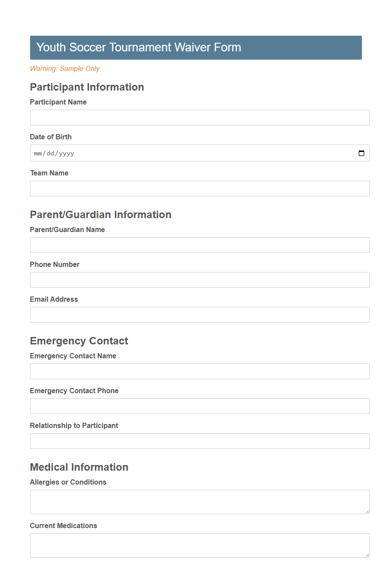Click the Medical Information heading
The image size is (392, 566).
(x=79, y=467)
